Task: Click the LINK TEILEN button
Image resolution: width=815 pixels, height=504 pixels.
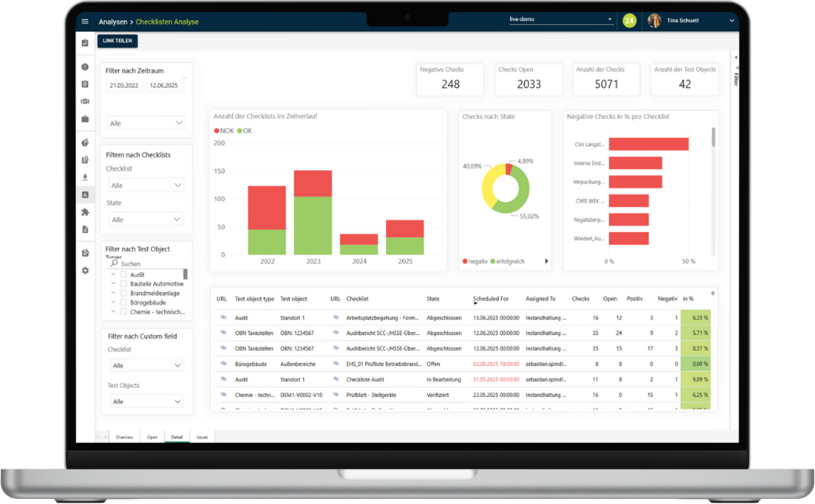Action: (117, 40)
